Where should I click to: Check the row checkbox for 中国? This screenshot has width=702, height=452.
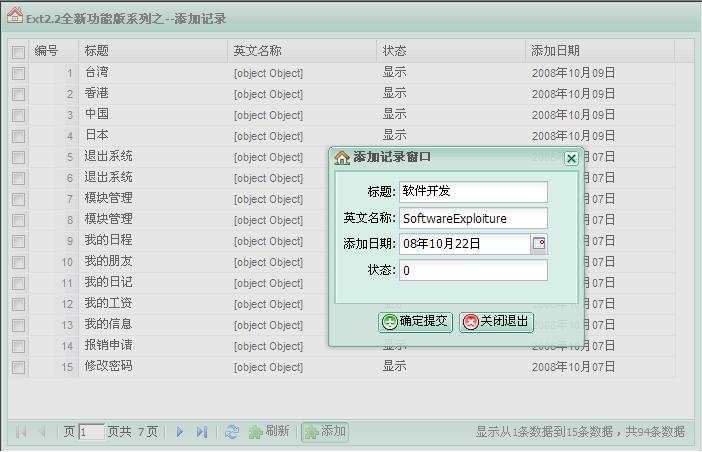click(18, 115)
